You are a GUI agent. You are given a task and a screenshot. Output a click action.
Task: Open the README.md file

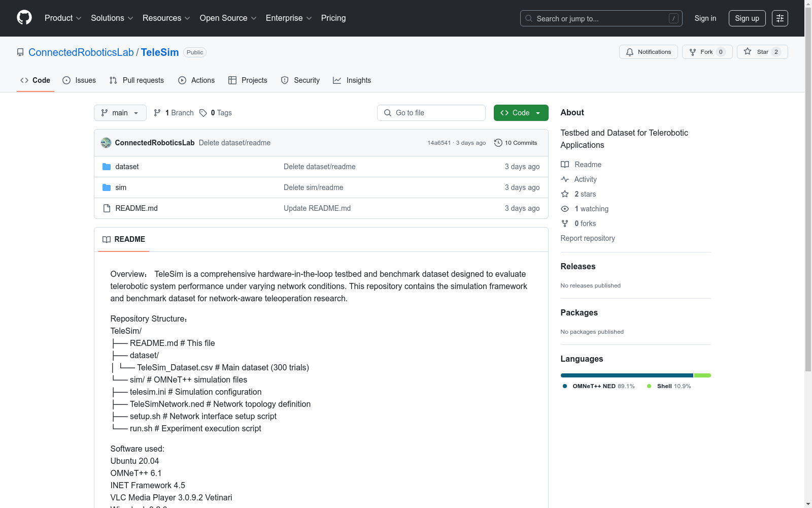(137, 208)
